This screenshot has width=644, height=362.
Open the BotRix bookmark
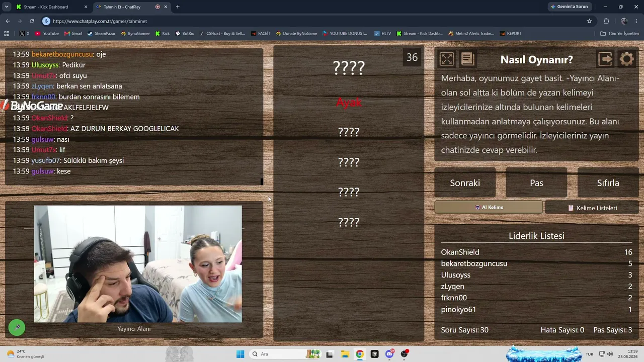tap(185, 34)
